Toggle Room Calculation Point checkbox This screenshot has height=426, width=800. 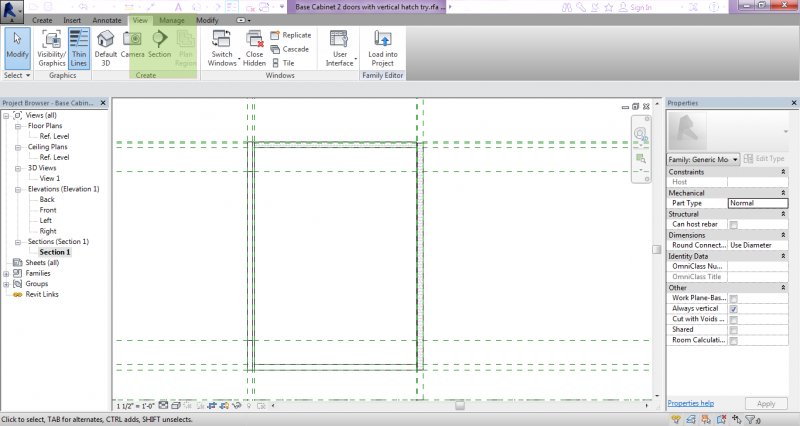[733, 341]
